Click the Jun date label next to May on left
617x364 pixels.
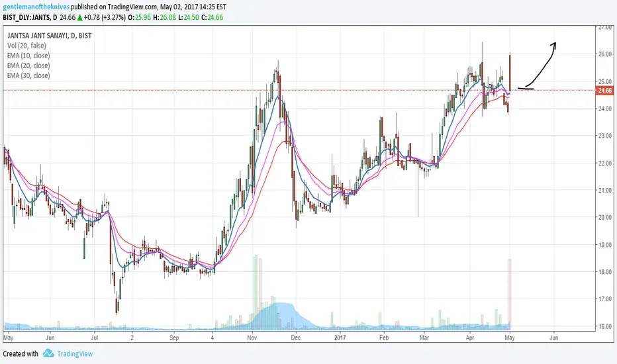(50, 338)
